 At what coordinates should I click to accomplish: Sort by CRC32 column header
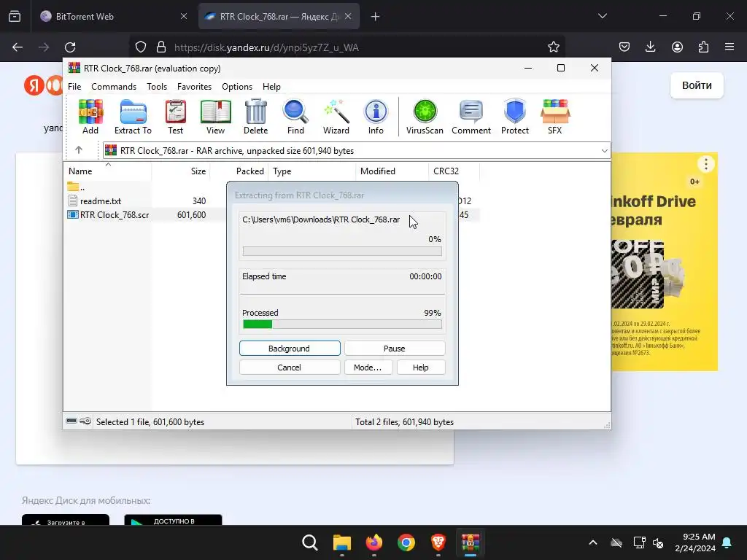coord(454,171)
